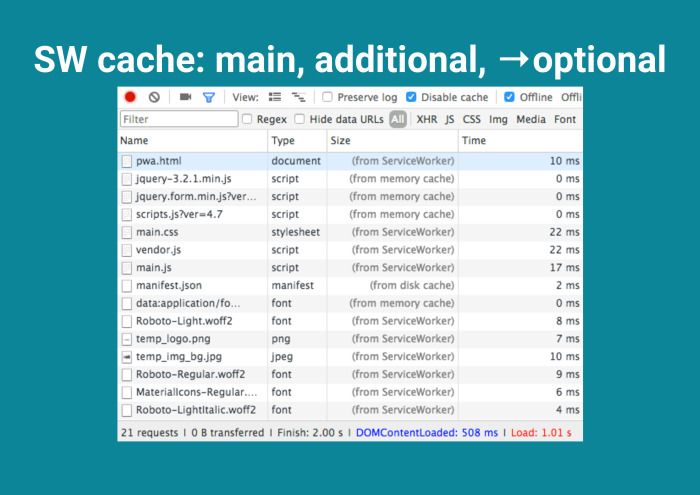Filter requests by Font

(x=565, y=119)
